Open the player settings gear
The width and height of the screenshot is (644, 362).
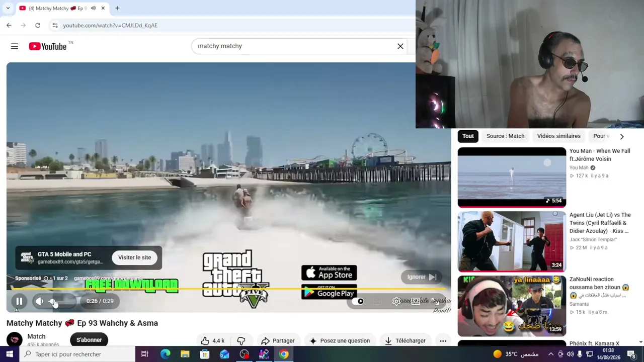tap(396, 301)
